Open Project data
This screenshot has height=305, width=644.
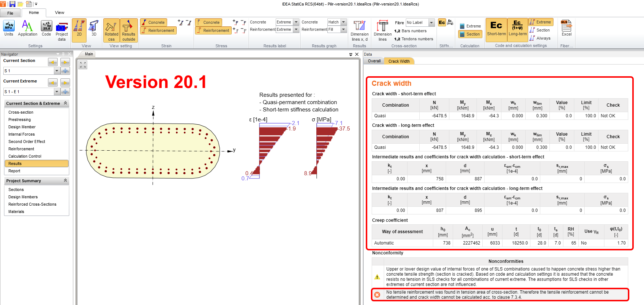(62, 30)
